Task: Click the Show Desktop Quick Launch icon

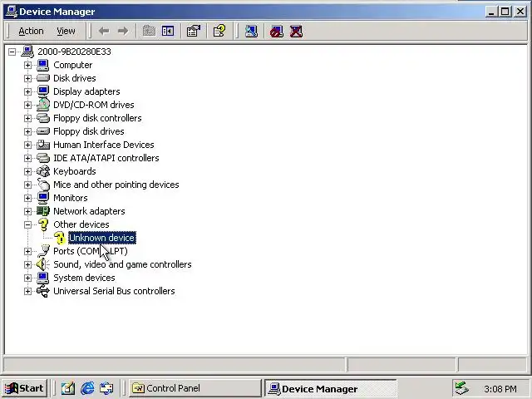Action: [67, 388]
